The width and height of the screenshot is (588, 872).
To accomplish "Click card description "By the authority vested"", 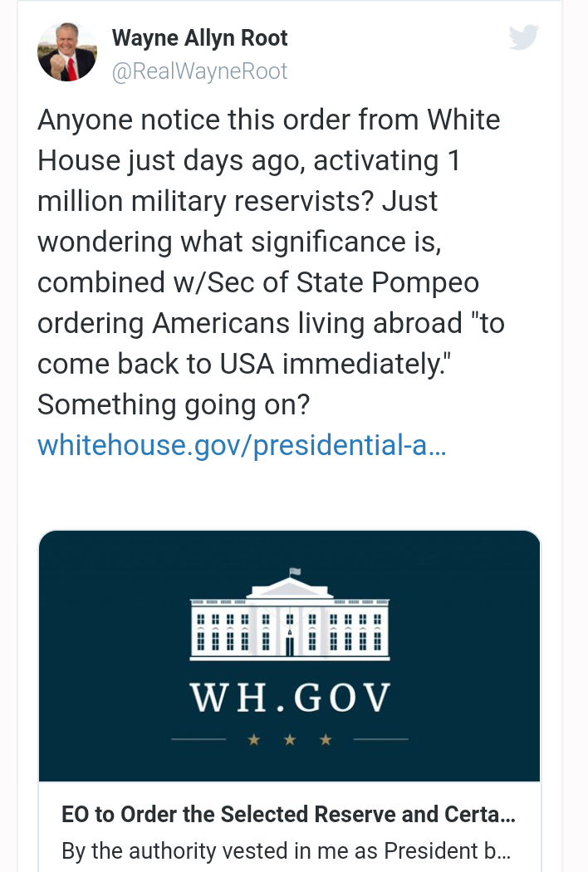I will pyautogui.click(x=286, y=852).
